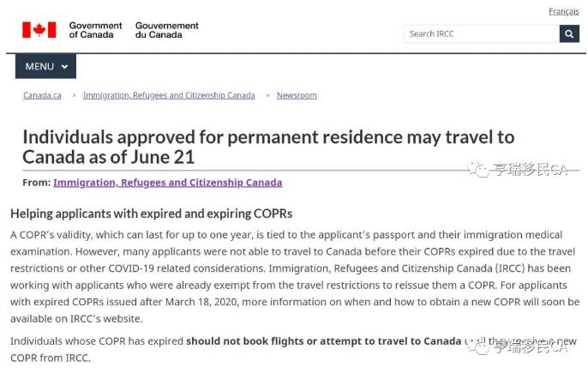The image size is (588, 373).
Task: Open Immigration, Refugees and Citizenship Canada breadcrumb
Action: 169,95
